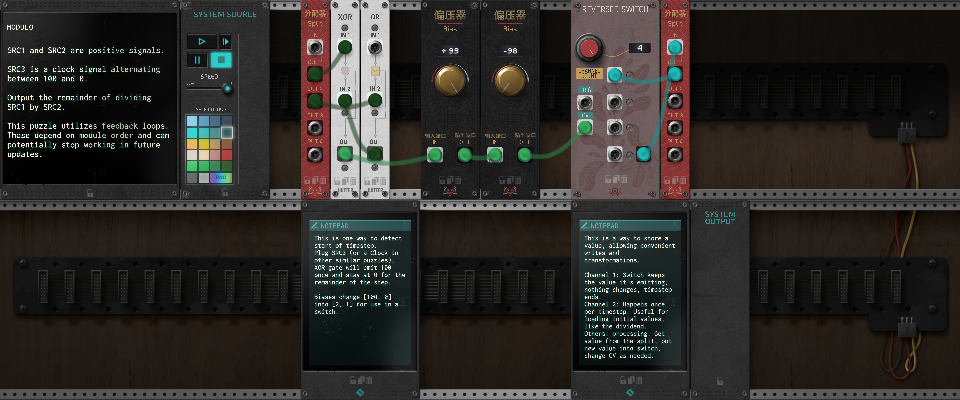The width and height of the screenshot is (960, 400).
Task: Pick the red cable color swatch
Action: (x=227, y=154)
